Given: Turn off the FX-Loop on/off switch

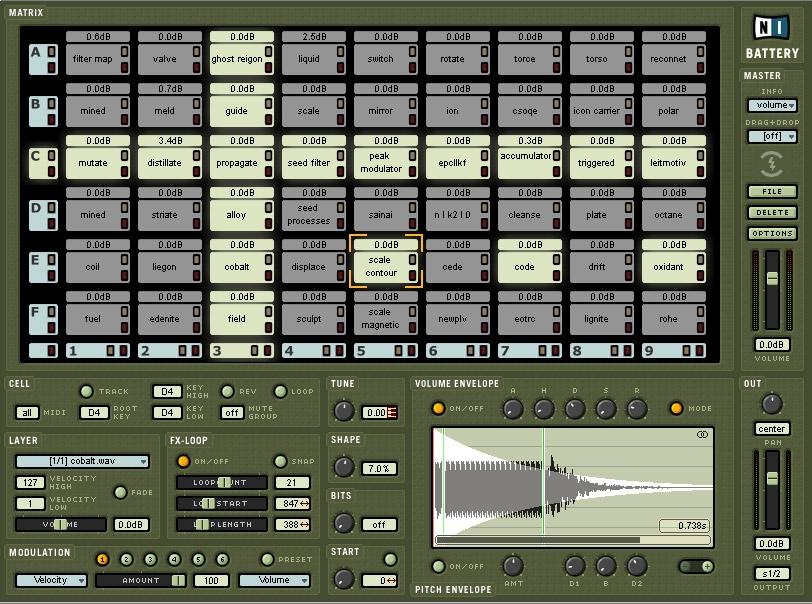Looking at the screenshot, I should [183, 461].
